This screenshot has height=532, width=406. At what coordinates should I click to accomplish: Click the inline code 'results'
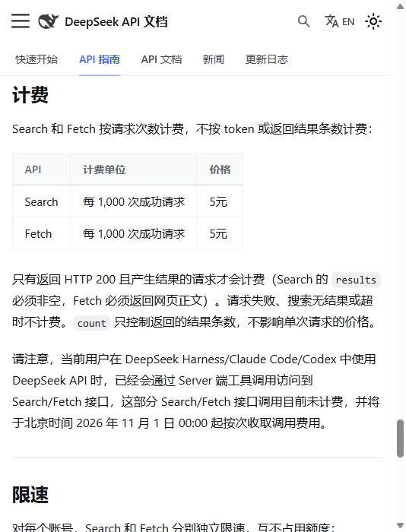click(356, 280)
